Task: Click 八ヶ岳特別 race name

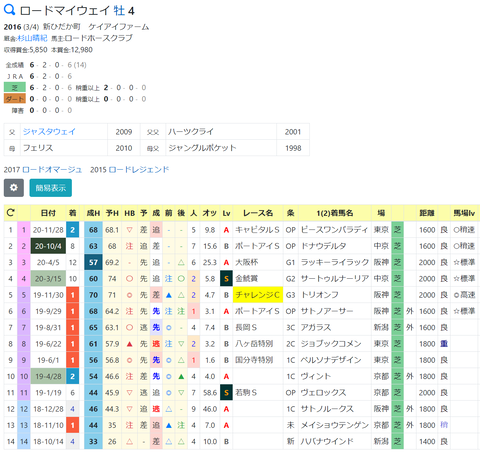Action: pyautogui.click(x=254, y=344)
